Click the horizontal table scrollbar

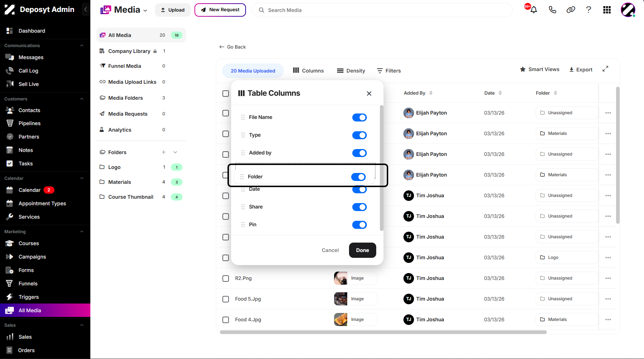point(383,332)
